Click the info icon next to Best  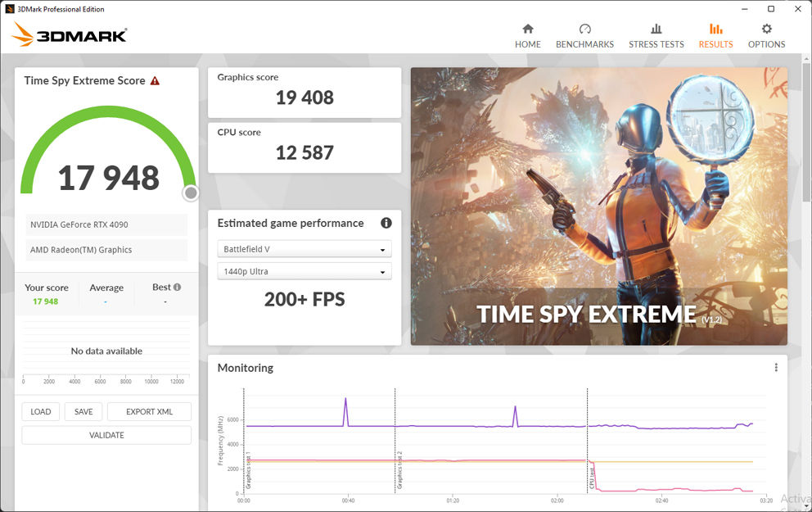coord(177,287)
